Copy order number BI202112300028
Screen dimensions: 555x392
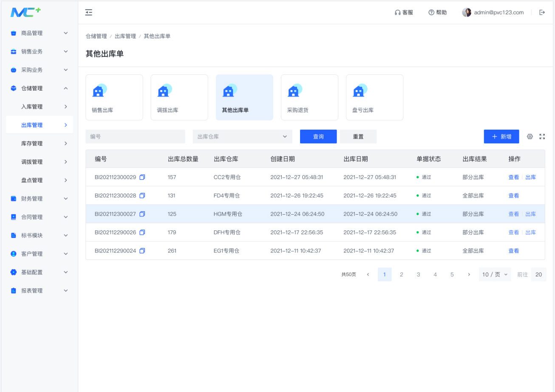coord(142,196)
